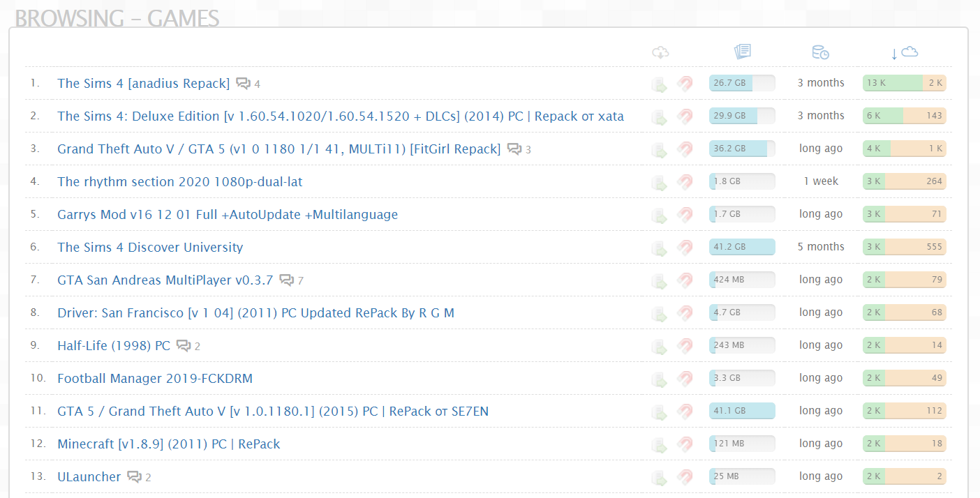This screenshot has width=980, height=498.
Task: Click the magnet icon for Garrys Mod
Action: tap(685, 215)
